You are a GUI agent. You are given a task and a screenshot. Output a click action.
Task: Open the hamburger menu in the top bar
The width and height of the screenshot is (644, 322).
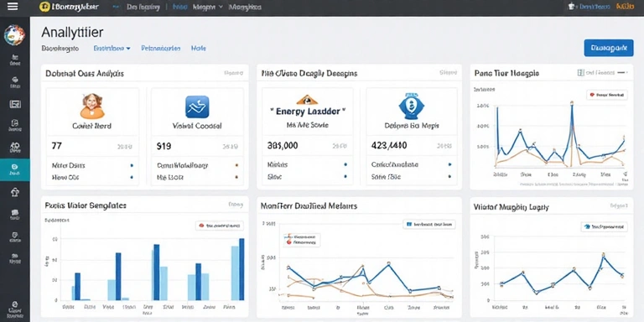pyautogui.click(x=13, y=7)
